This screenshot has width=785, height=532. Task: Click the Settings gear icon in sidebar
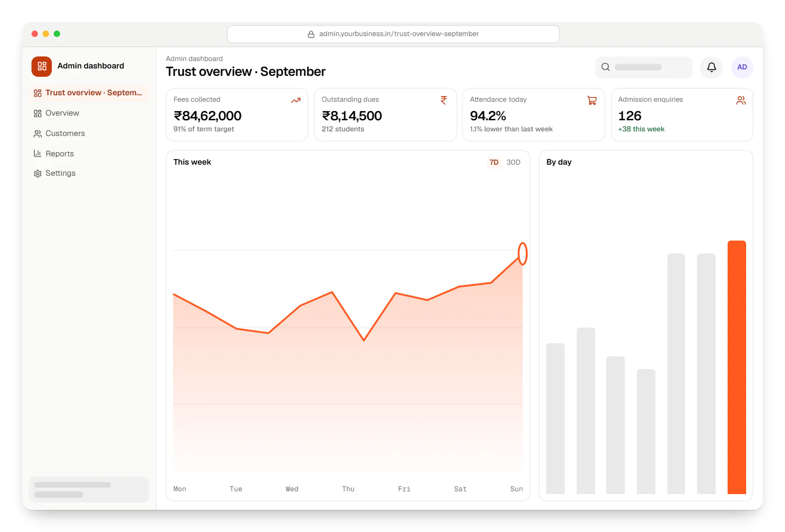pos(37,173)
